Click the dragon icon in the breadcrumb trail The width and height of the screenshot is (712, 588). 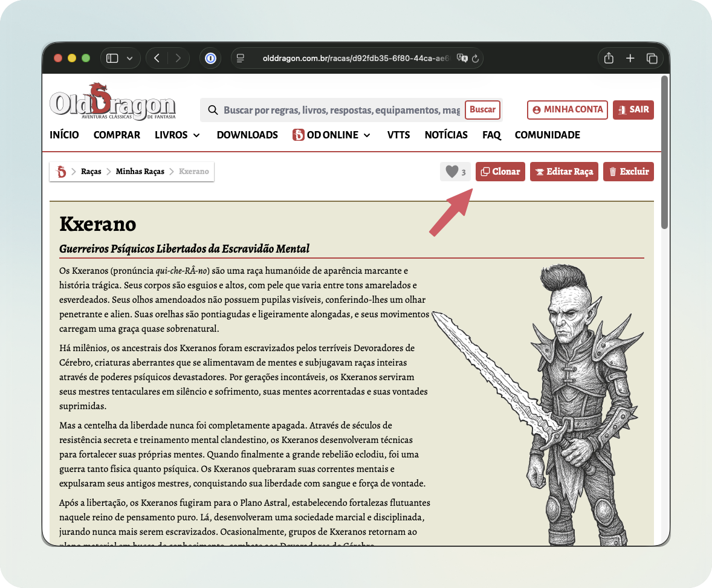pos(62,171)
